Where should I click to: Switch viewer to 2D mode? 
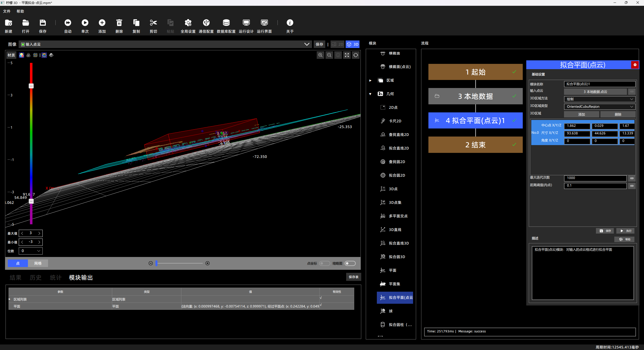click(x=337, y=44)
